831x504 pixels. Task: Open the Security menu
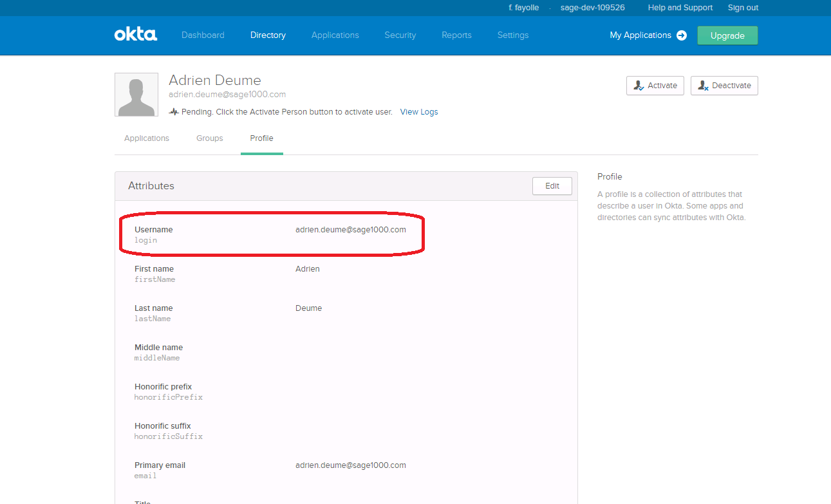point(400,35)
